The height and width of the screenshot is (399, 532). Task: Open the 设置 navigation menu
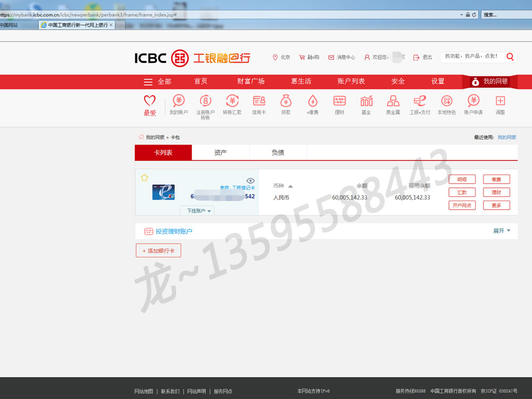438,81
